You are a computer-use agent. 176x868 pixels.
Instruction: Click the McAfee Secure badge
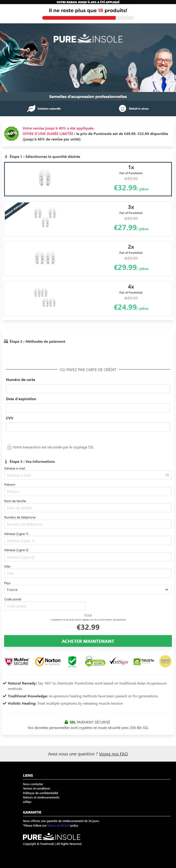[17, 661]
